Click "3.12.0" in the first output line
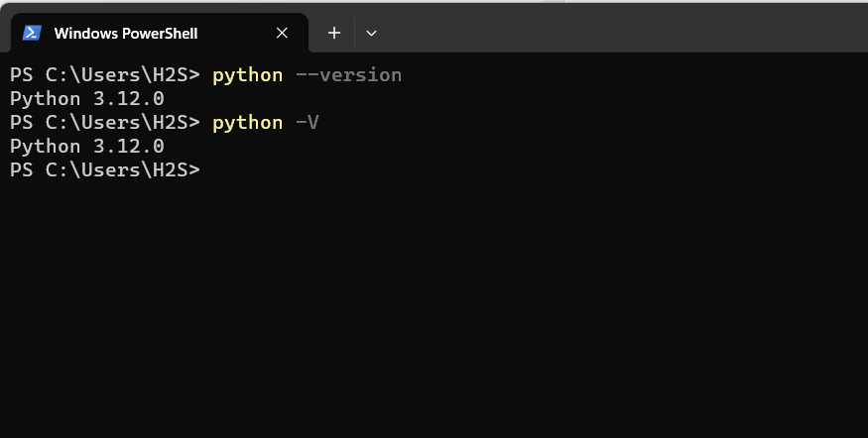 [128, 98]
